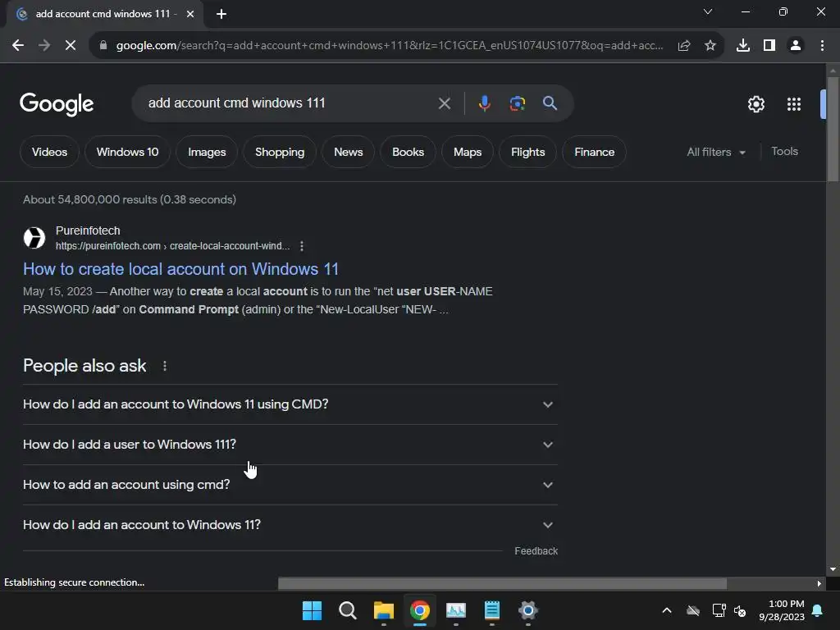Image resolution: width=840 pixels, height=630 pixels.
Task: Open the Windows Start menu
Action: coord(312,610)
